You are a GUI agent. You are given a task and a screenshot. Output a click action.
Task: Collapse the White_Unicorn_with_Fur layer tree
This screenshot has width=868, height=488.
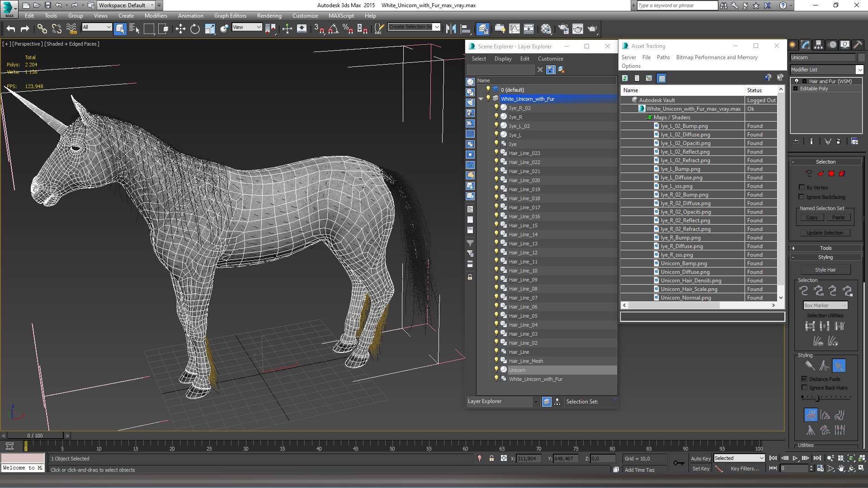click(481, 99)
